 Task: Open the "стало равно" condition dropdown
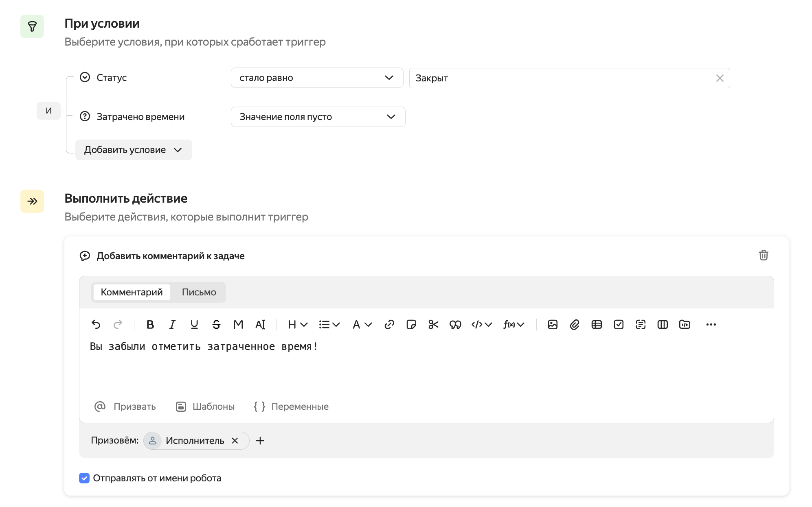pos(316,78)
